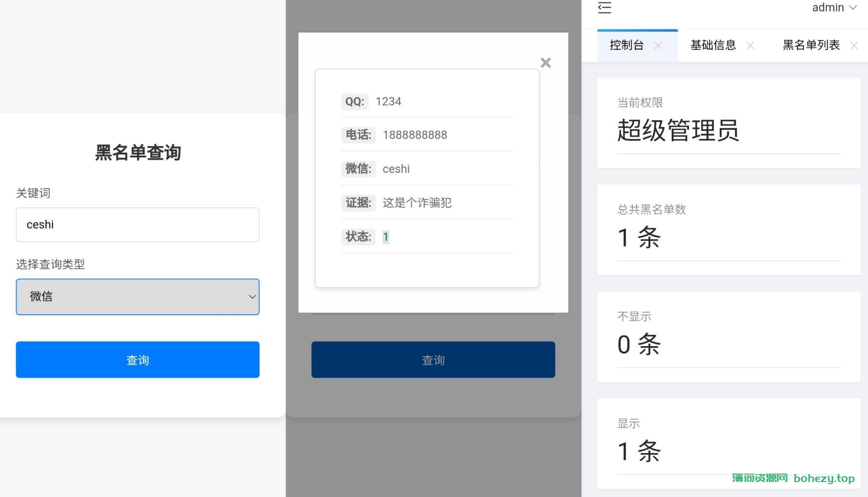Close the blacklist result popup
Image resolution: width=868 pixels, height=497 pixels.
pyautogui.click(x=546, y=63)
